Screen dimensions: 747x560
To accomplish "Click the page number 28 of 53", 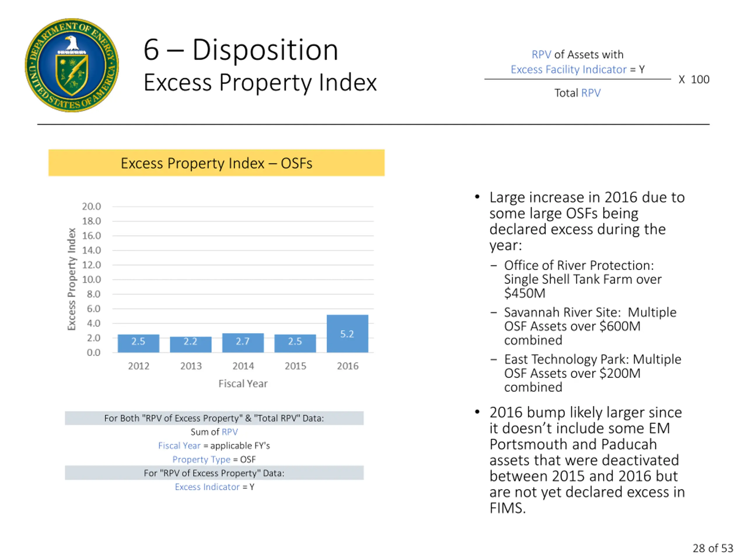I will pyautogui.click(x=713, y=548).
